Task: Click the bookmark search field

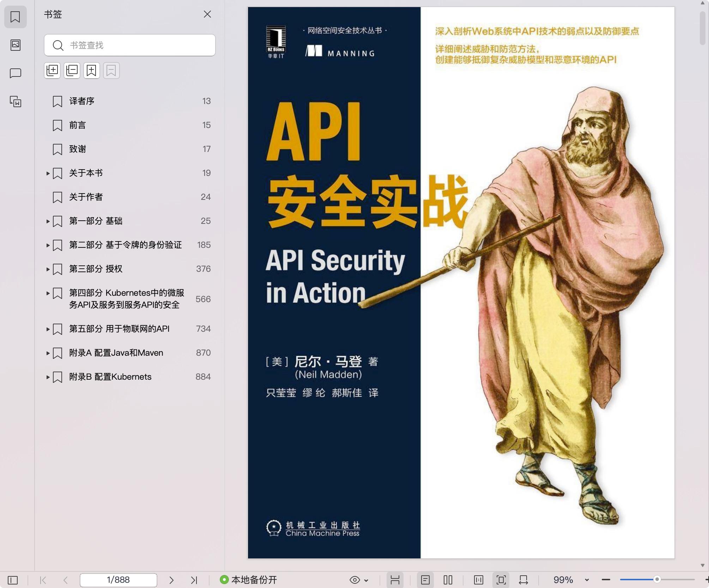Action: coord(130,45)
